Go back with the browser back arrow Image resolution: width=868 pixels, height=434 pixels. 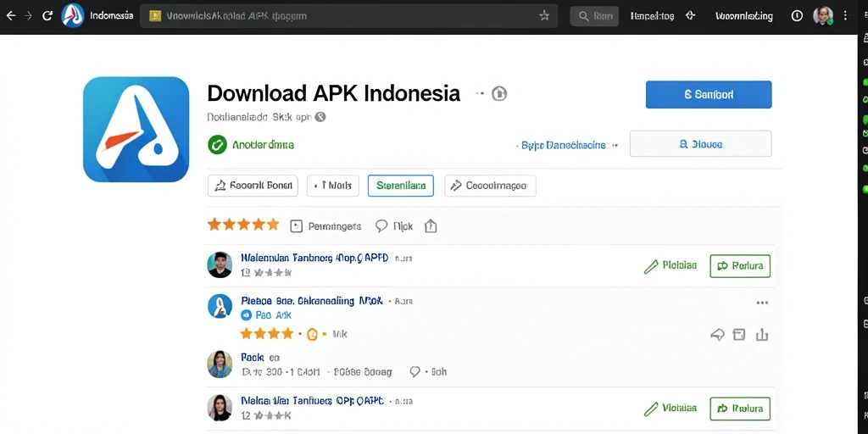pyautogui.click(x=10, y=16)
